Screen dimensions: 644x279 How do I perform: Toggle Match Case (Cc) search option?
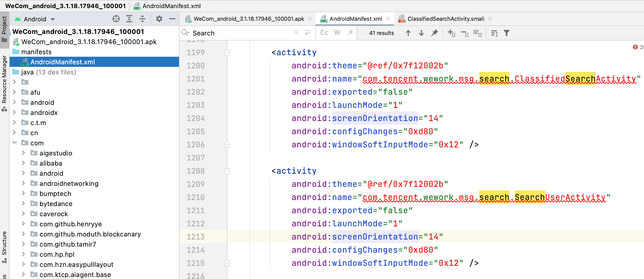click(x=324, y=33)
